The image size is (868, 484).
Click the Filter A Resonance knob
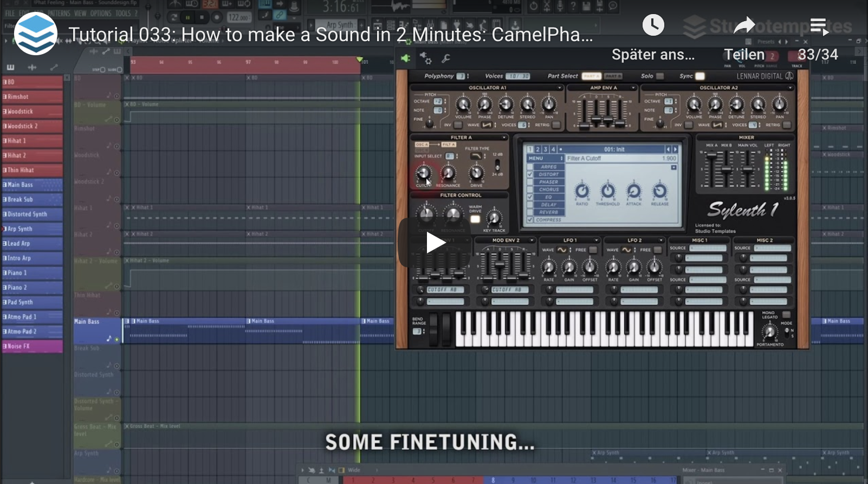(x=448, y=173)
